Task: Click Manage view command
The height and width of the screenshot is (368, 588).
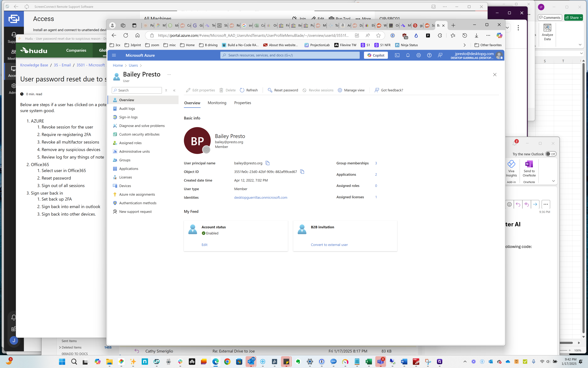Action: (x=351, y=90)
